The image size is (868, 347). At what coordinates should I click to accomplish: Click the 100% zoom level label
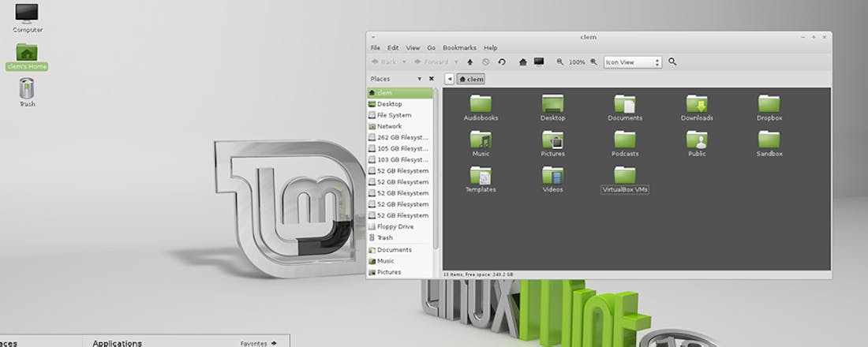(x=577, y=62)
